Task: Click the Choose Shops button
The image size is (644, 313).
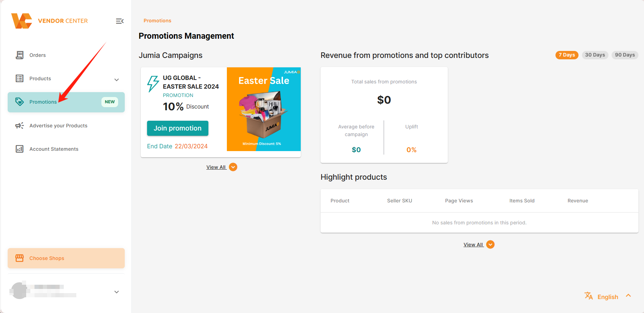Action: click(x=66, y=258)
